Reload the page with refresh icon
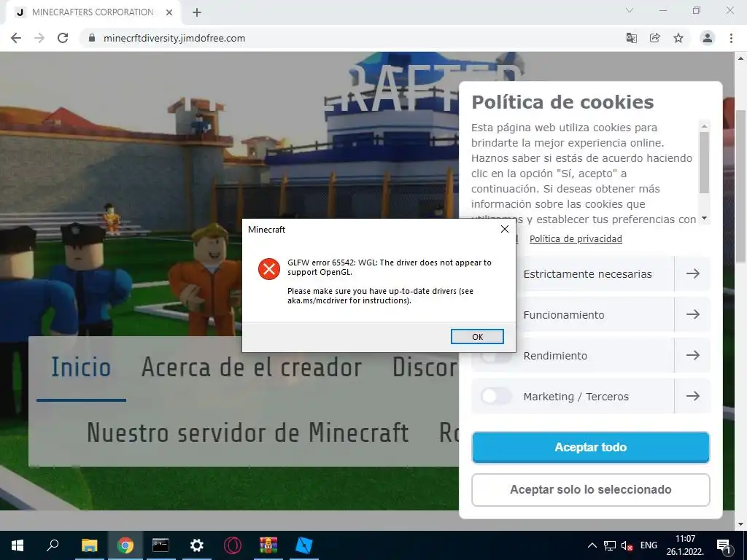 [63, 38]
